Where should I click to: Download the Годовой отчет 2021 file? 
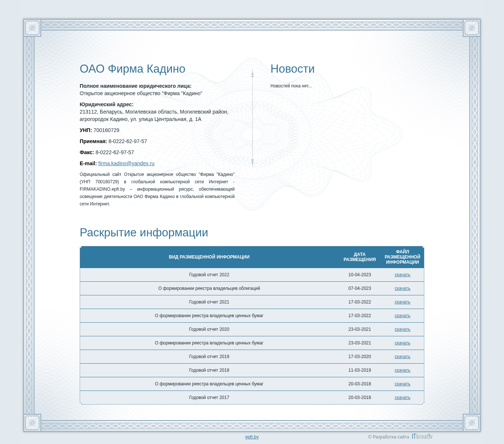(402, 302)
